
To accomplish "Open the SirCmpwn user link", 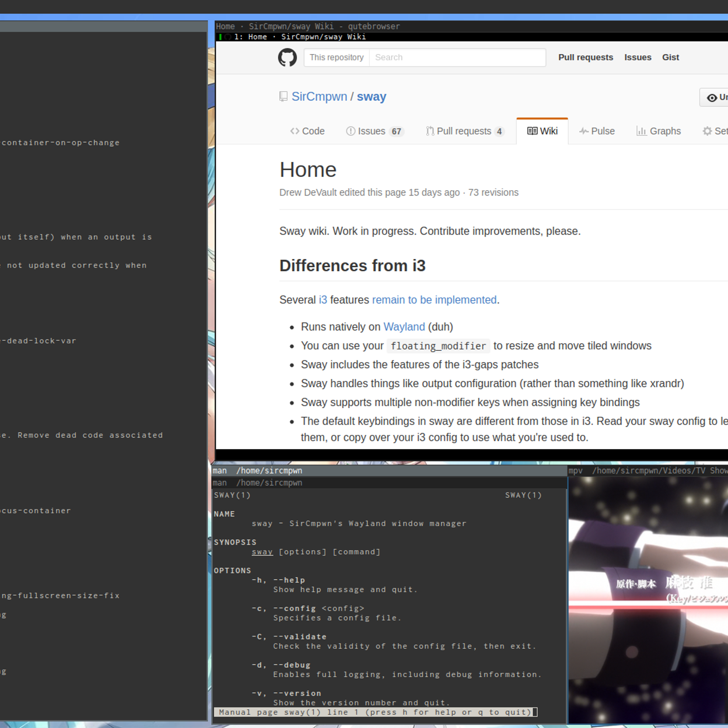I will pos(319,96).
